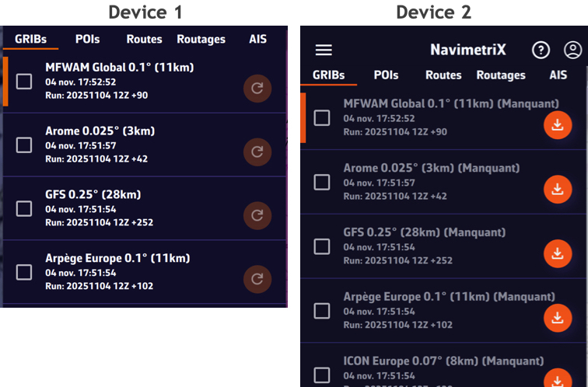This screenshot has width=588, height=387.
Task: Open the NavimetriX hamburger menu
Action: [x=324, y=50]
